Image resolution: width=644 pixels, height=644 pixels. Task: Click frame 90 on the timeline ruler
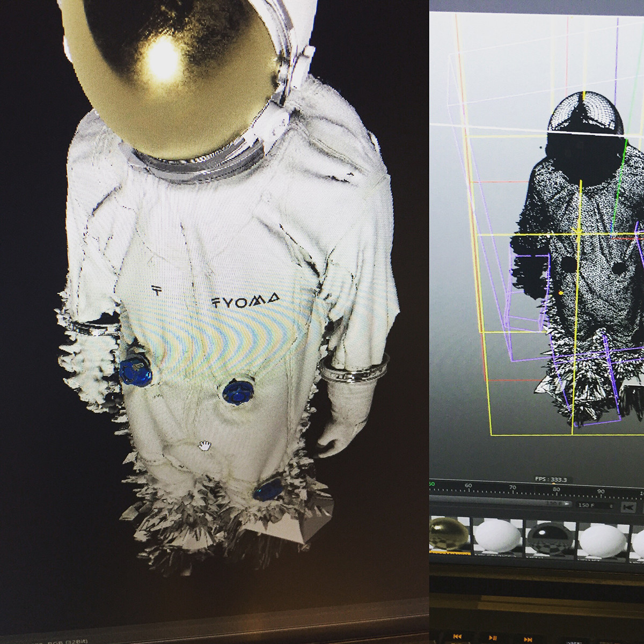click(601, 494)
